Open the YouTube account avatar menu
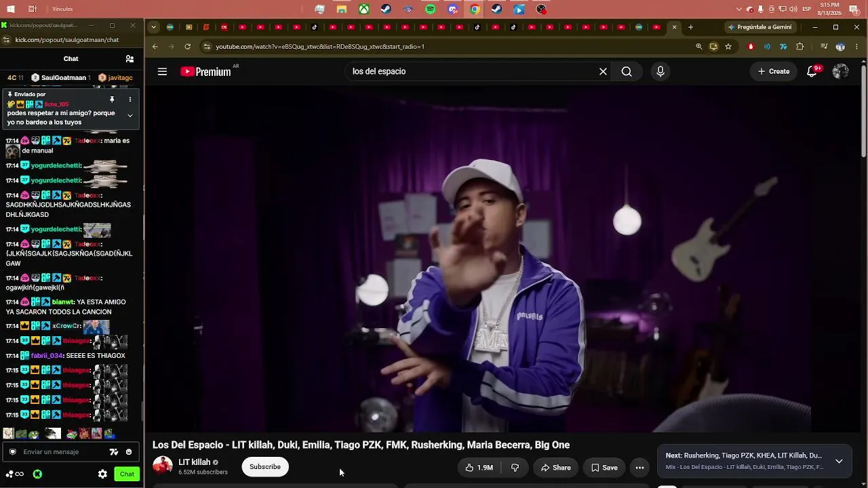The image size is (868, 488). (841, 71)
